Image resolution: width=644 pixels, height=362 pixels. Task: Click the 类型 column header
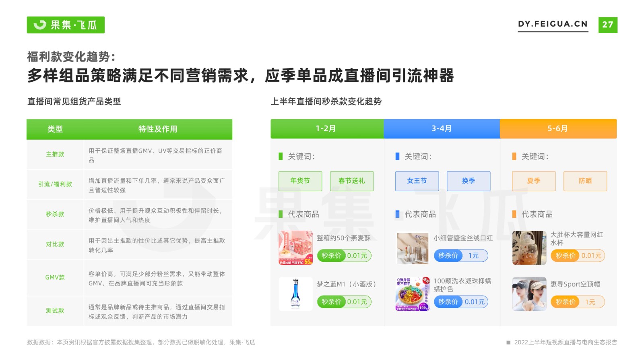pyautogui.click(x=55, y=129)
